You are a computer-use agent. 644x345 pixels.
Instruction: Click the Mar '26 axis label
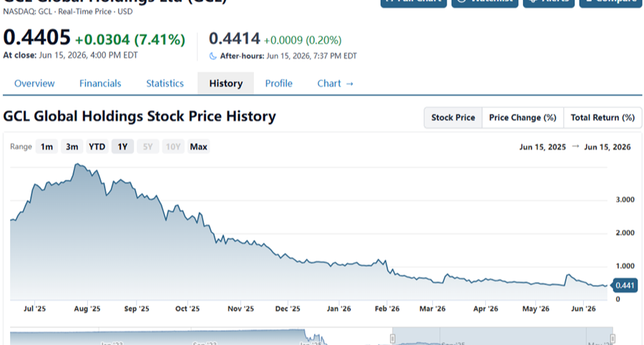pos(432,309)
